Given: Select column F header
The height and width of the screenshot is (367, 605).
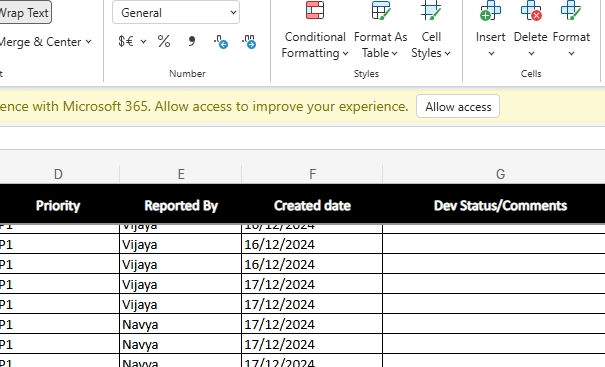Looking at the screenshot, I should click(312, 174).
